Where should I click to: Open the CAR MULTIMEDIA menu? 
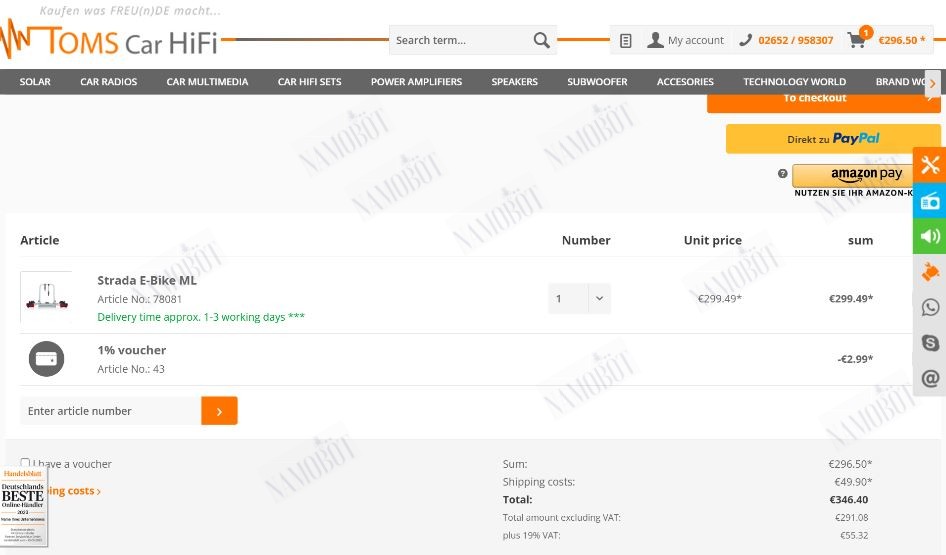pyautogui.click(x=207, y=81)
